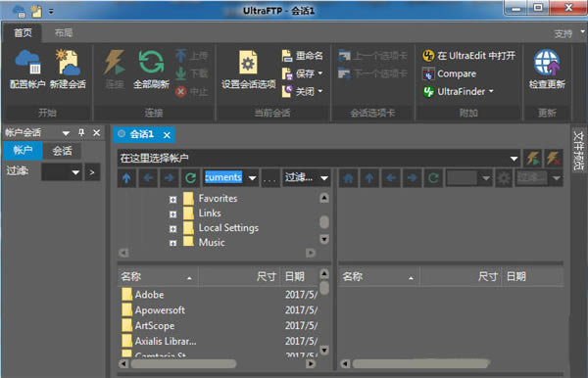Select the Adobe folder row

(x=220, y=295)
